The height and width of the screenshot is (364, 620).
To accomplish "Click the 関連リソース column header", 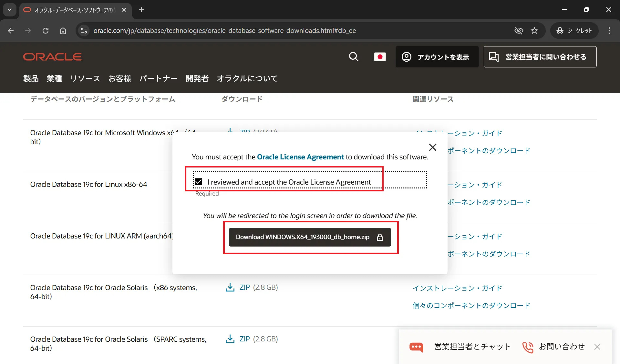I will [433, 99].
